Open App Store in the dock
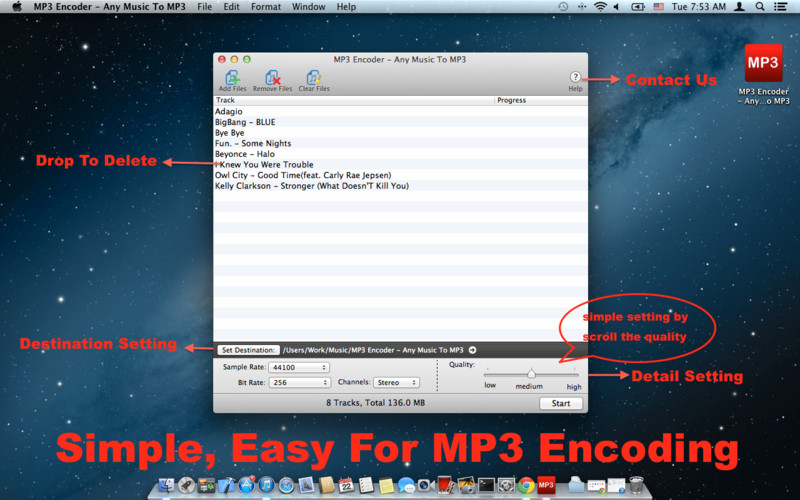Viewport: 800px width, 500px height. pos(246,485)
